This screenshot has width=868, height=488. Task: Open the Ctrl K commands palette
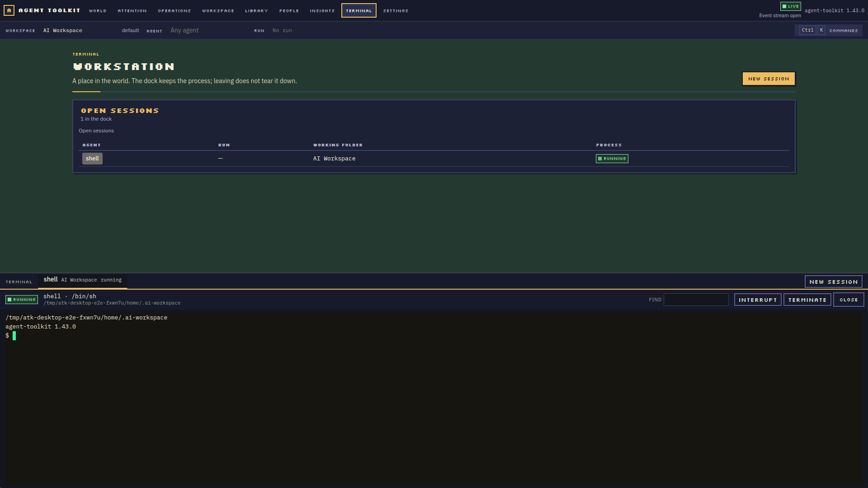pyautogui.click(x=829, y=30)
